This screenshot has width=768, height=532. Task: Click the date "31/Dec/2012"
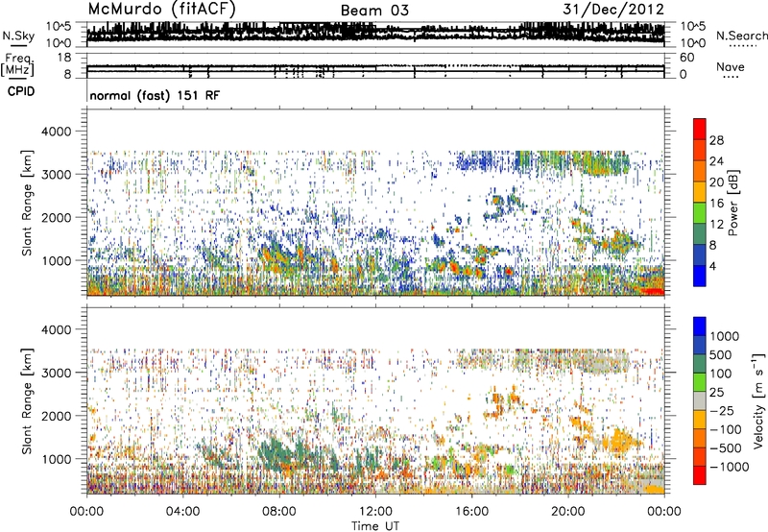click(x=613, y=9)
